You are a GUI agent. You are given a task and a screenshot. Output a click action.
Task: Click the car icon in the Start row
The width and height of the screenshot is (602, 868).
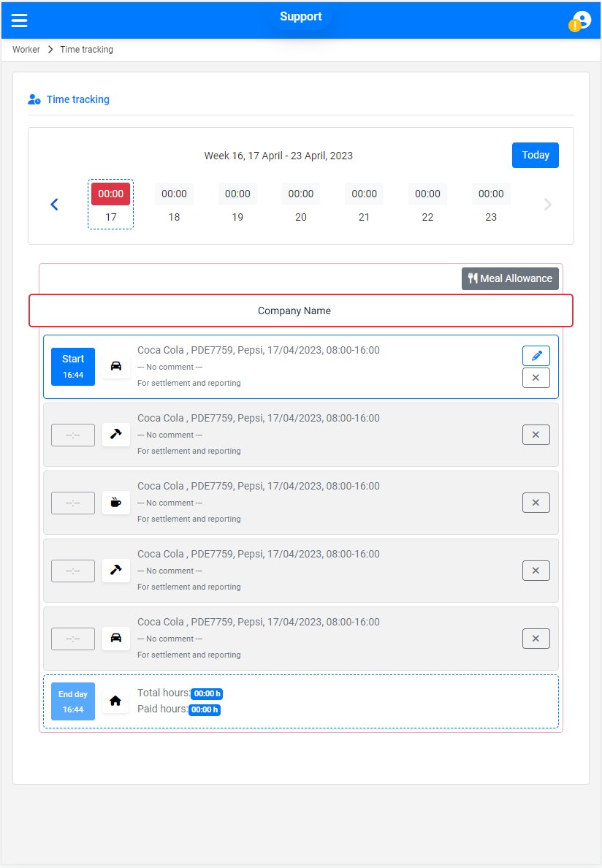[115, 366]
